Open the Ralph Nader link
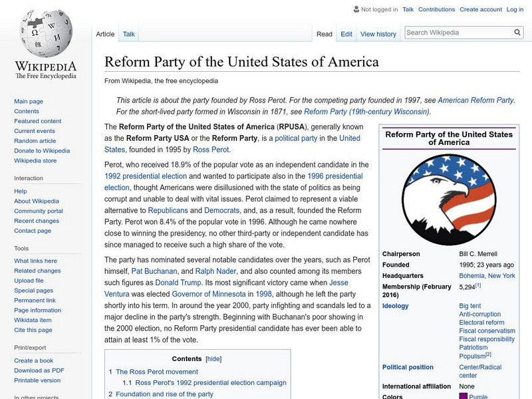The width and height of the screenshot is (532, 399). tap(215, 271)
